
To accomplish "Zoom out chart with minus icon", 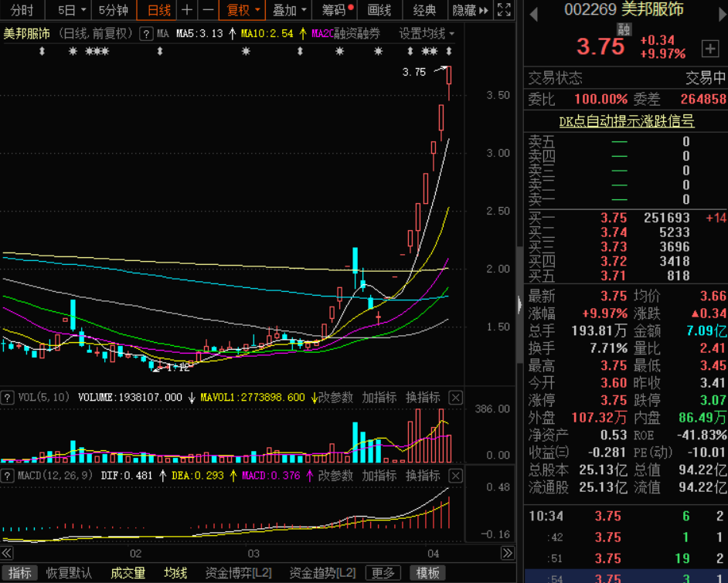I will pyautogui.click(x=208, y=10).
